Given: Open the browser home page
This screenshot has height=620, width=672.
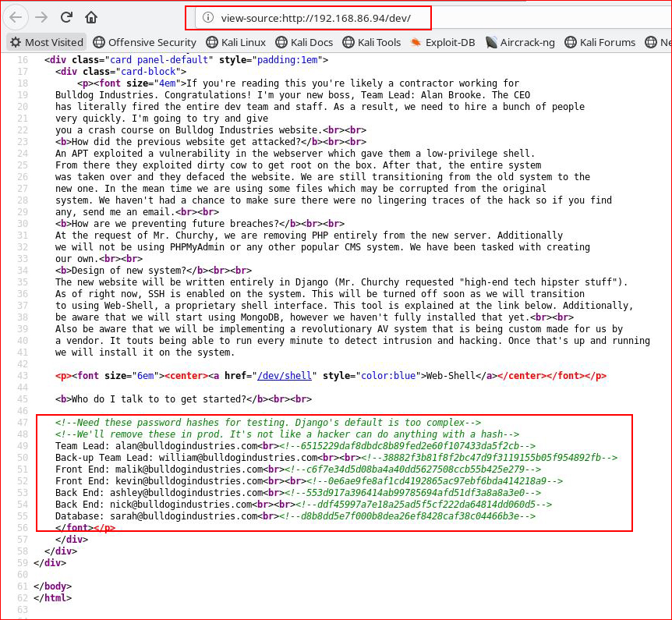Looking at the screenshot, I should pyautogui.click(x=91, y=18).
